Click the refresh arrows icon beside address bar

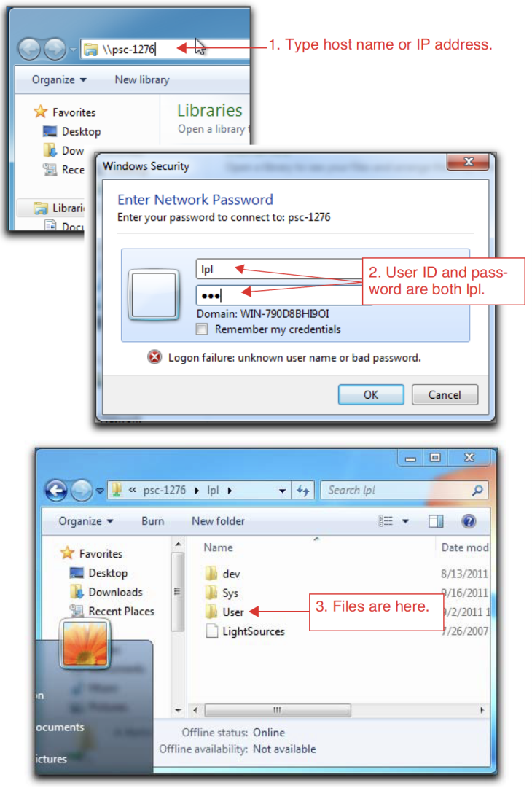pyautogui.click(x=303, y=491)
